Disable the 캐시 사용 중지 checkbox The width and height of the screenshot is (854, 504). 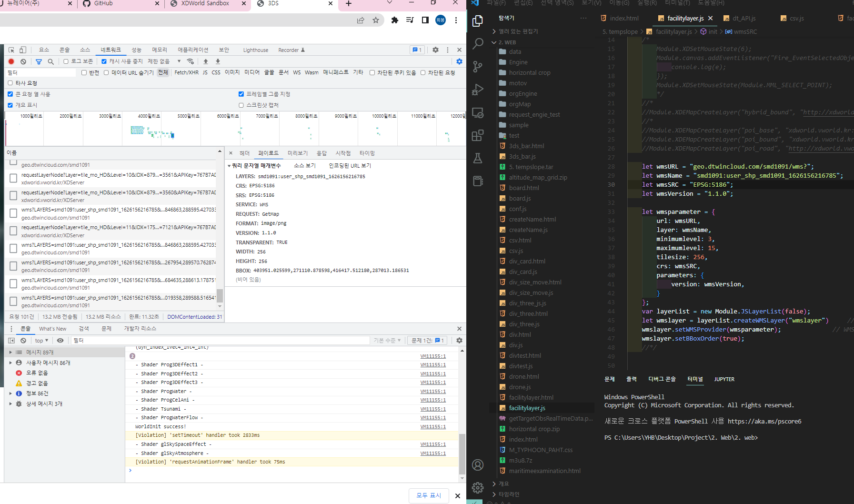point(103,61)
